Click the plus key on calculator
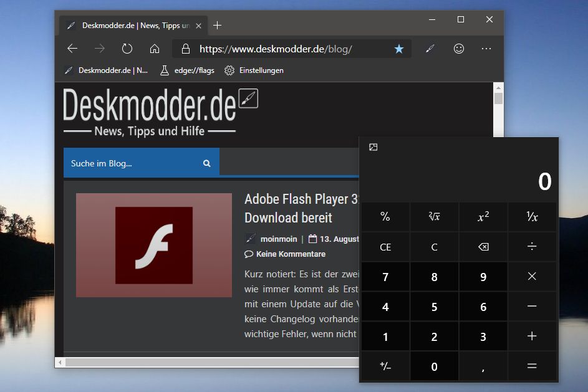 [x=532, y=336]
